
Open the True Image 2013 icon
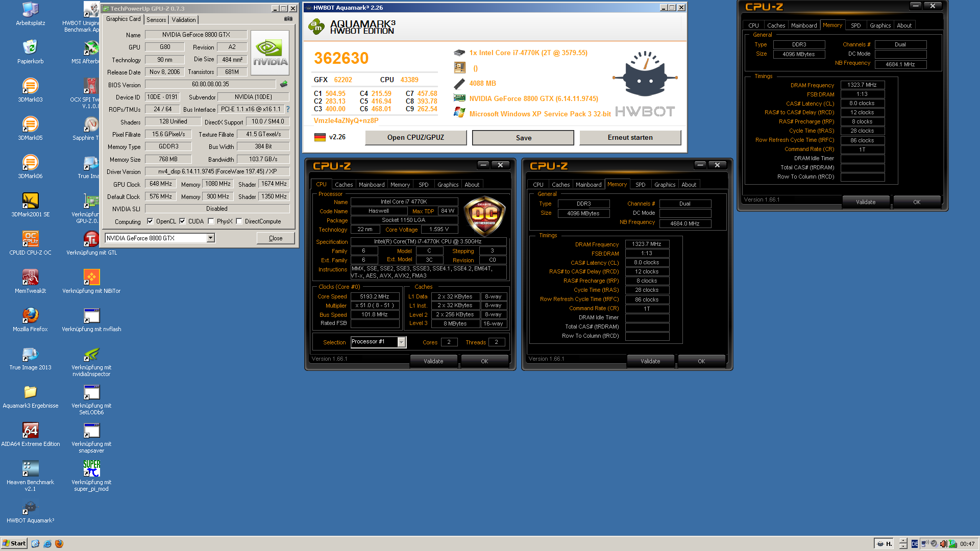pyautogui.click(x=30, y=358)
